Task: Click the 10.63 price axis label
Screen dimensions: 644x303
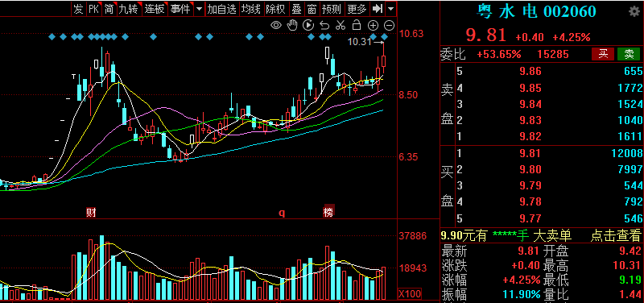Action: pyautogui.click(x=412, y=34)
